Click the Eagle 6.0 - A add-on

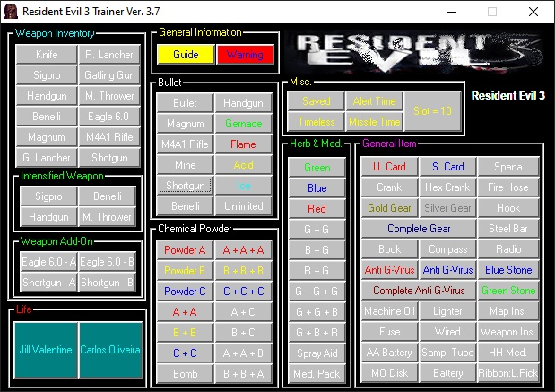tap(48, 262)
